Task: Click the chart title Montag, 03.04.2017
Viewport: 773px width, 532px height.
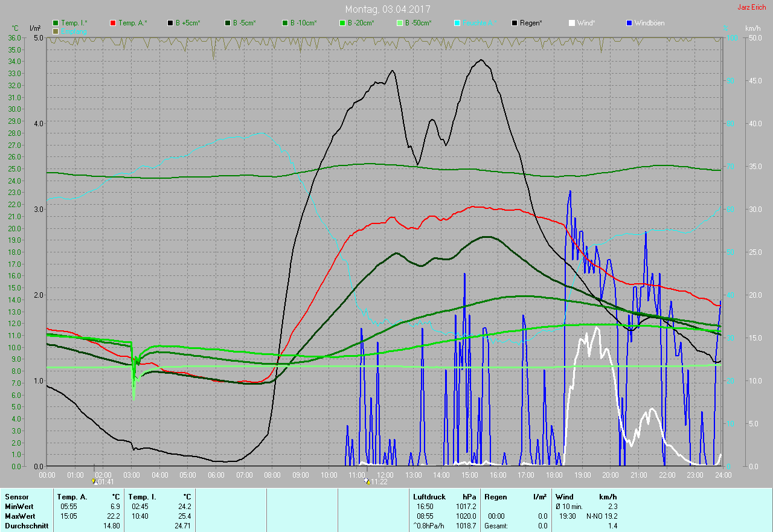Action: coord(388,9)
